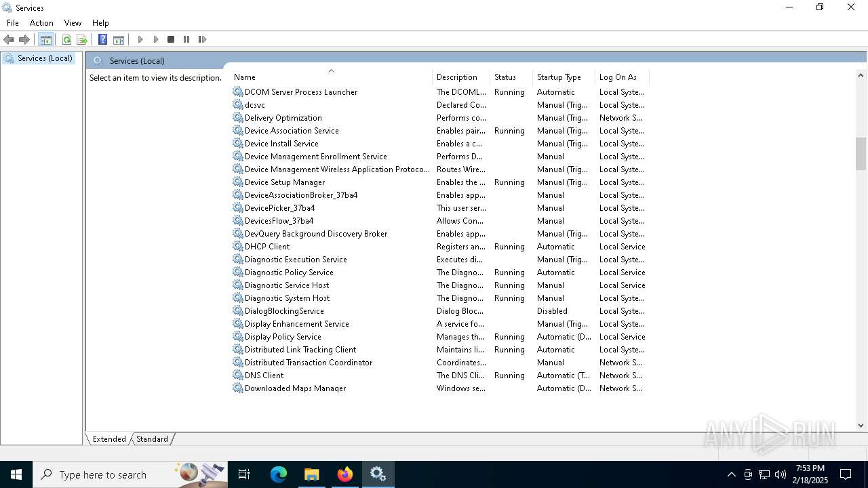Select the Device Association Service row
The width and height of the screenshot is (868, 488).
point(439,130)
